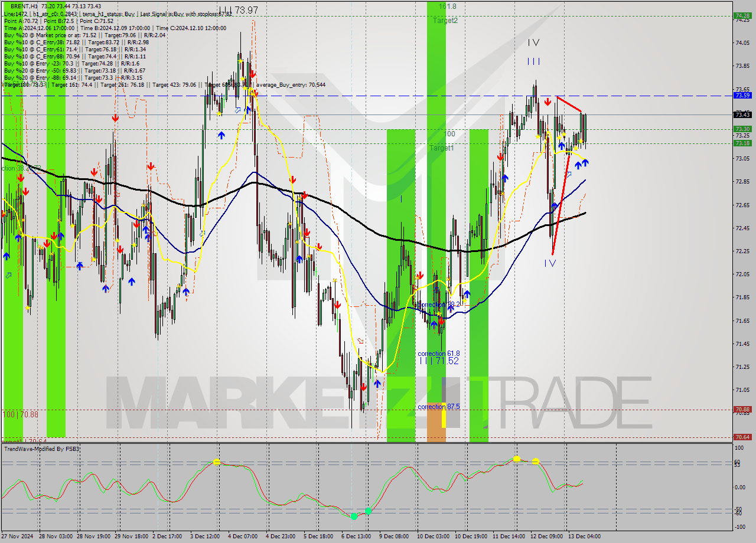Select the 6 Dec 13:00 time label
This screenshot has height=543, width=756.
pos(357,537)
